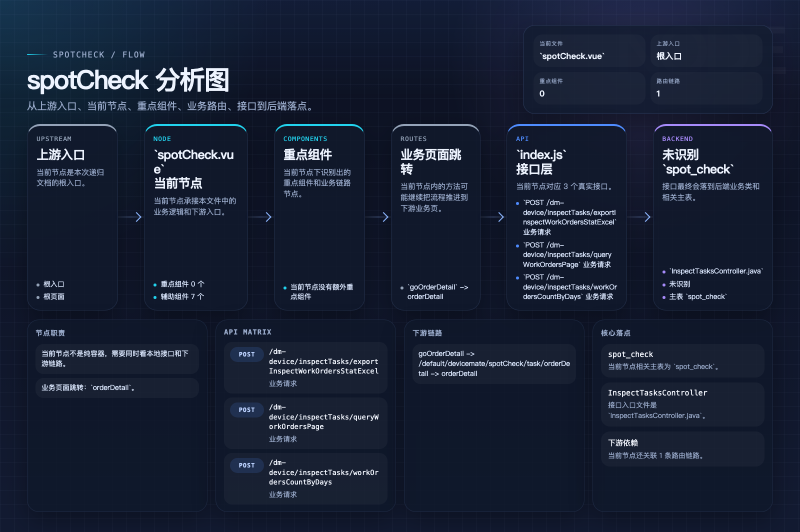Open the BACKEND 未识别 `spot_check` heading
The width and height of the screenshot is (800, 532).
(698, 161)
